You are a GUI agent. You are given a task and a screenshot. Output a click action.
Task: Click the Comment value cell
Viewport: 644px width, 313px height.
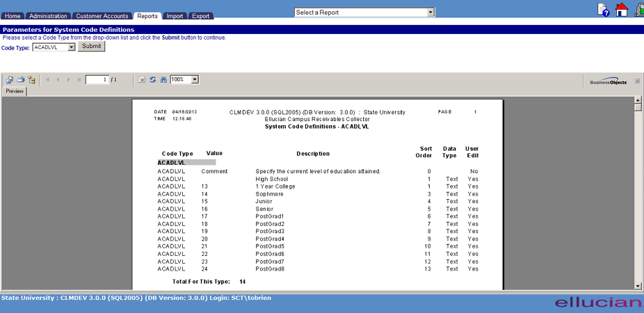214,171
